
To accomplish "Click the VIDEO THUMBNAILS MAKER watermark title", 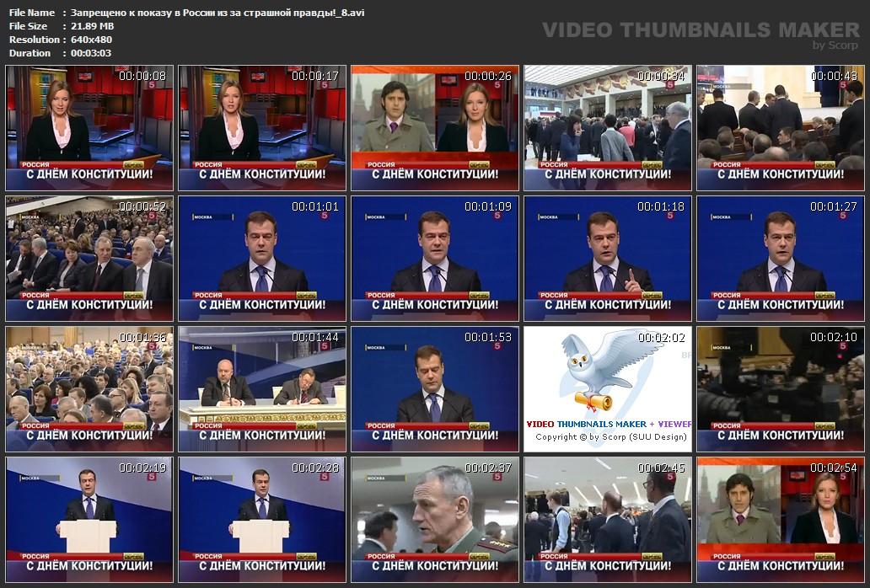I will click(x=701, y=30).
